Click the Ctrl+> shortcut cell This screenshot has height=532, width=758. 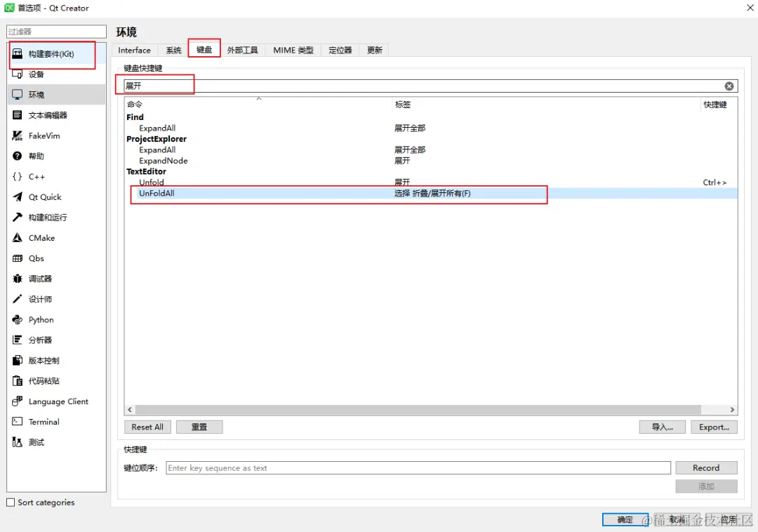pos(714,182)
